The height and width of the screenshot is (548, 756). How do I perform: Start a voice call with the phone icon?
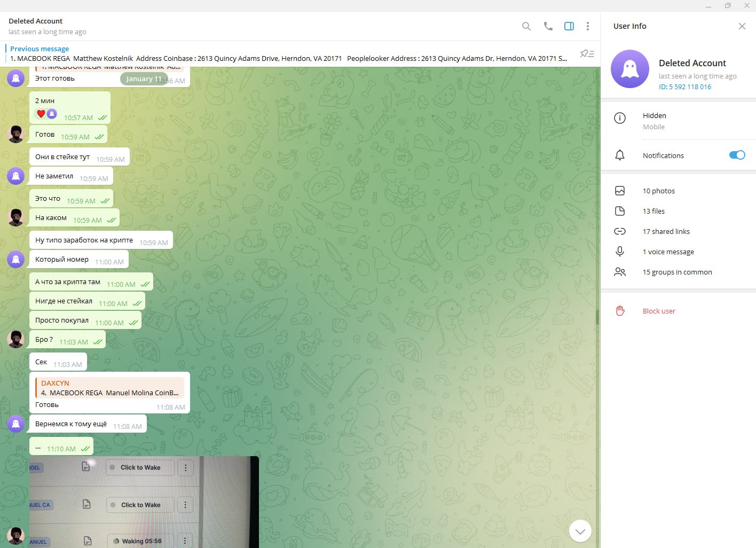(x=548, y=26)
